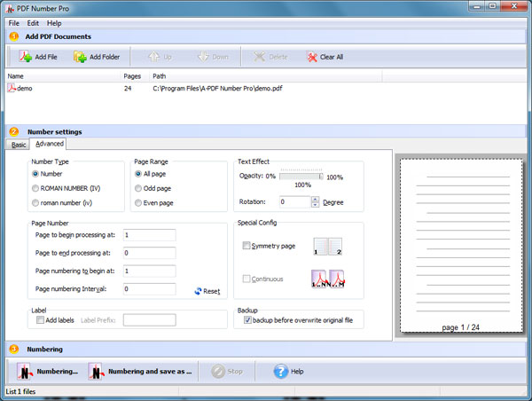The height and width of the screenshot is (401, 532).
Task: Toggle the Continuous checkbox
Action: pyautogui.click(x=246, y=279)
